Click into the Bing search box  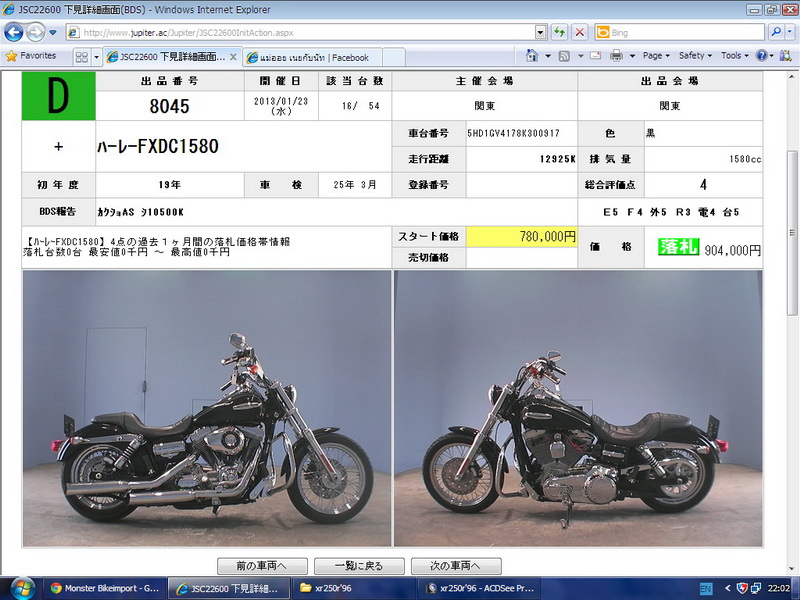coord(686,33)
